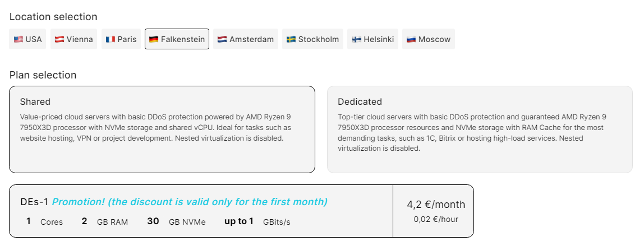Choose the Paris location label

[127, 39]
